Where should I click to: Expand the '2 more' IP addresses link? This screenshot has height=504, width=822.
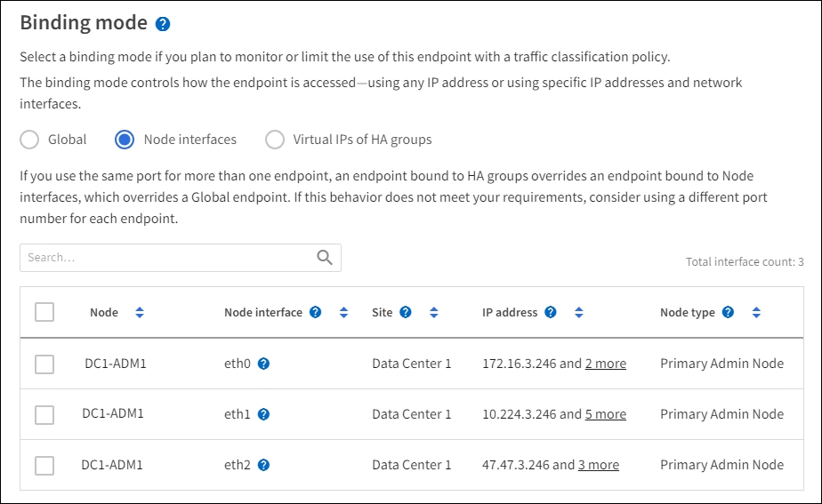[606, 364]
